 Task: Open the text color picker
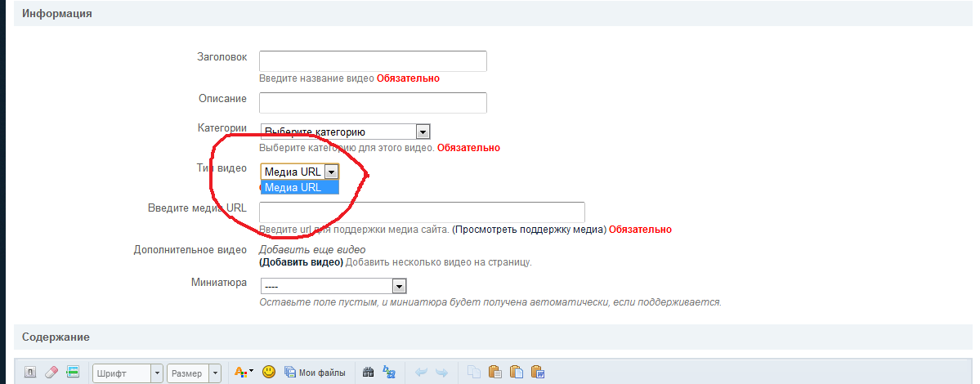pos(244,373)
